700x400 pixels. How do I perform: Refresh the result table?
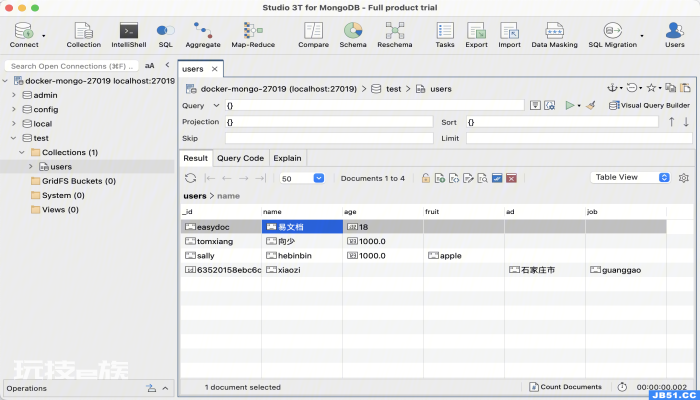click(x=191, y=178)
